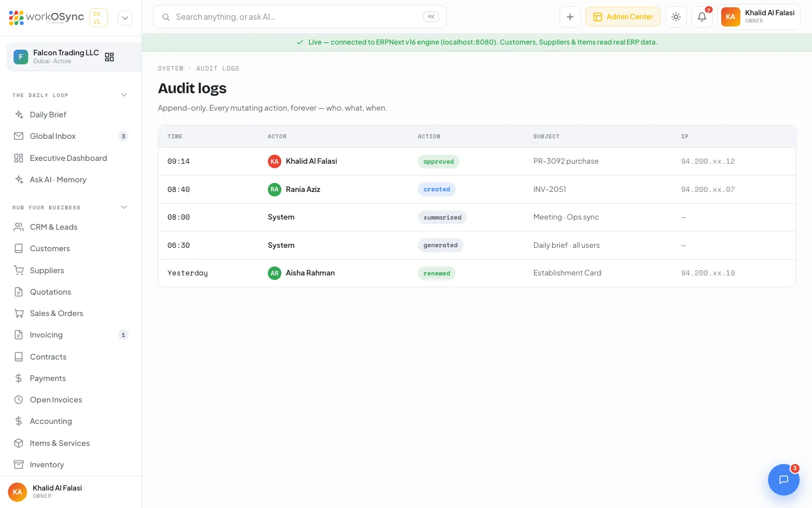Click the ⌘K shortcut badge

click(x=431, y=17)
